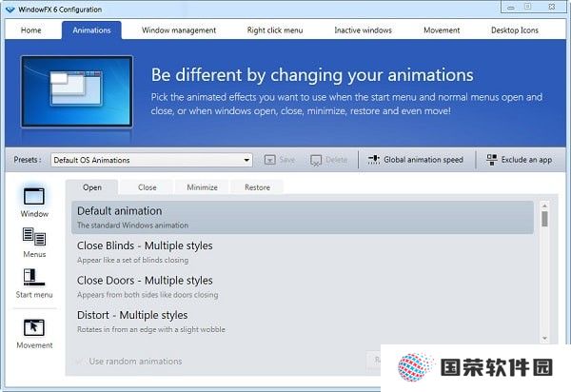Screen dimensions: 571x392
Task: Select the Animations tab
Action: click(91, 30)
